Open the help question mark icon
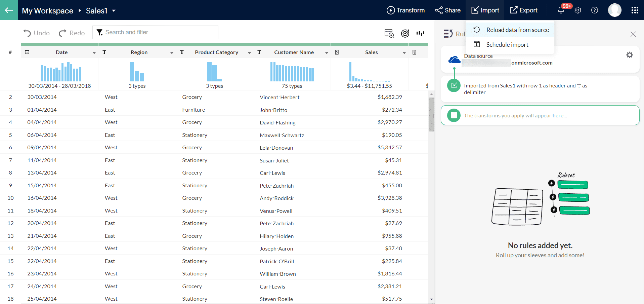Viewport: 644px width, 304px height. click(595, 10)
